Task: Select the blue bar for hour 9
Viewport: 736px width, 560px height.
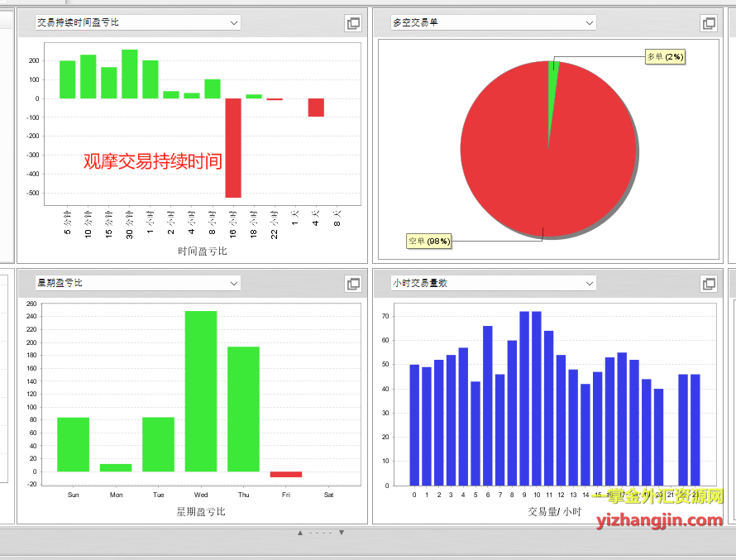Action: pos(524,398)
